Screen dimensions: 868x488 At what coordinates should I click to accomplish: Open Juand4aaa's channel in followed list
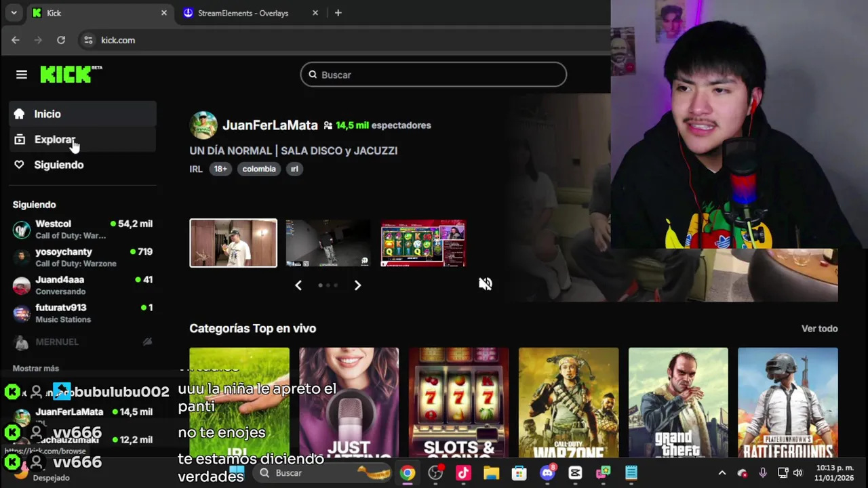(x=83, y=285)
